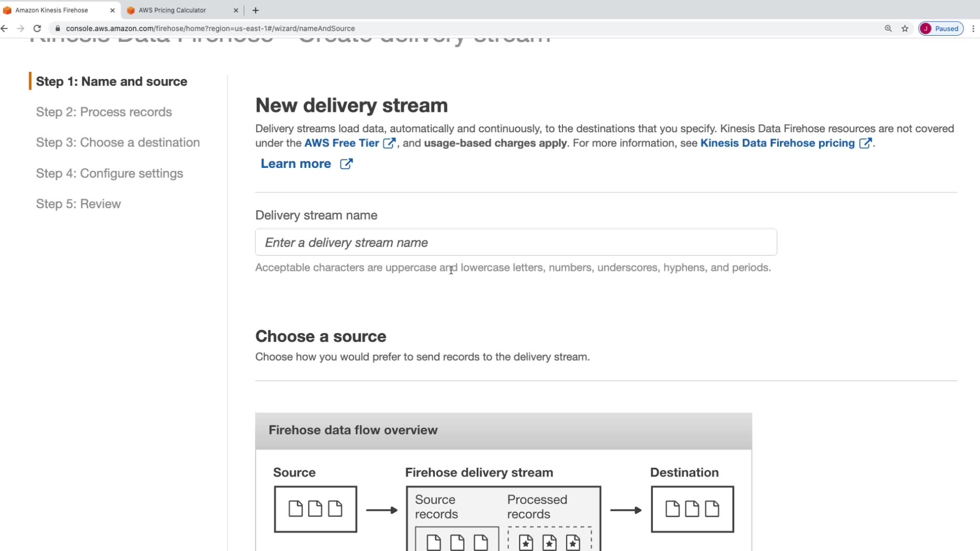Open a new browser tab
The height and width of the screenshot is (551, 980).
[256, 10]
